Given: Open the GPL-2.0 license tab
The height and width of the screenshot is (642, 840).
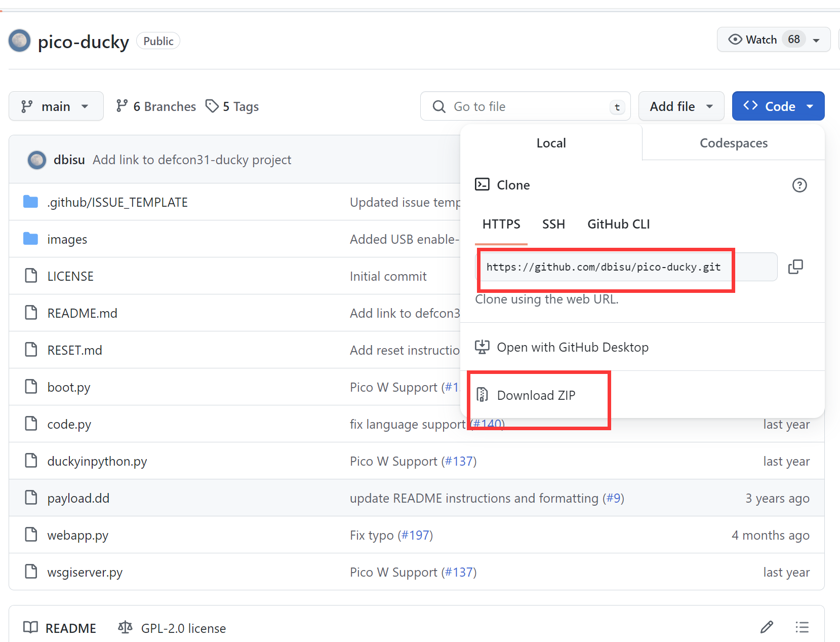Looking at the screenshot, I should coord(172,628).
